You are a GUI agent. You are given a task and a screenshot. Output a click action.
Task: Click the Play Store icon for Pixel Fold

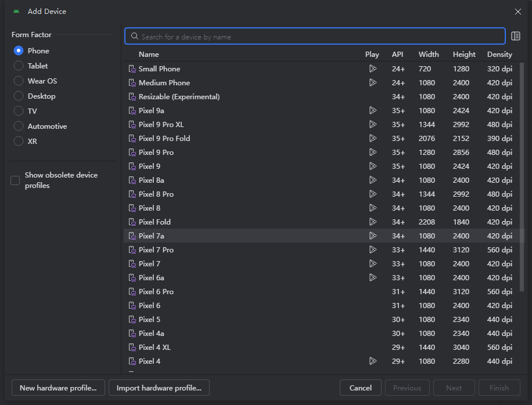click(x=372, y=222)
